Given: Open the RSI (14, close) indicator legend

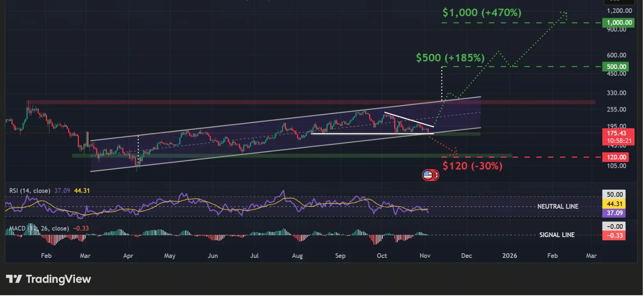Looking at the screenshot, I should point(30,191).
